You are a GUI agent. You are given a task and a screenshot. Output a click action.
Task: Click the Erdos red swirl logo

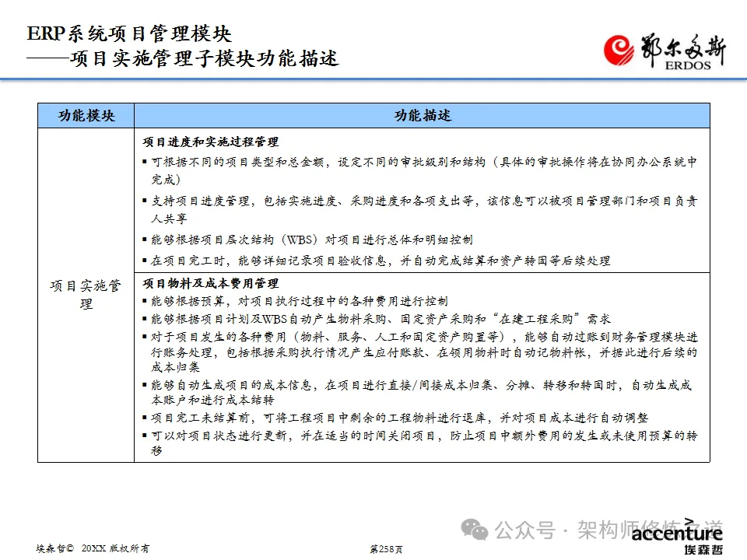619,50
